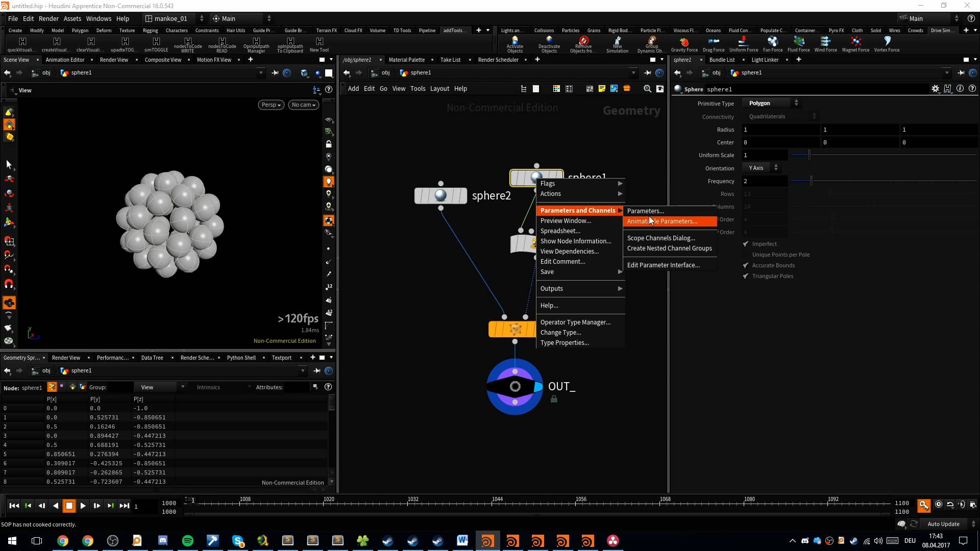
Task: Click the parameter pane gear icon
Action: coord(935,89)
